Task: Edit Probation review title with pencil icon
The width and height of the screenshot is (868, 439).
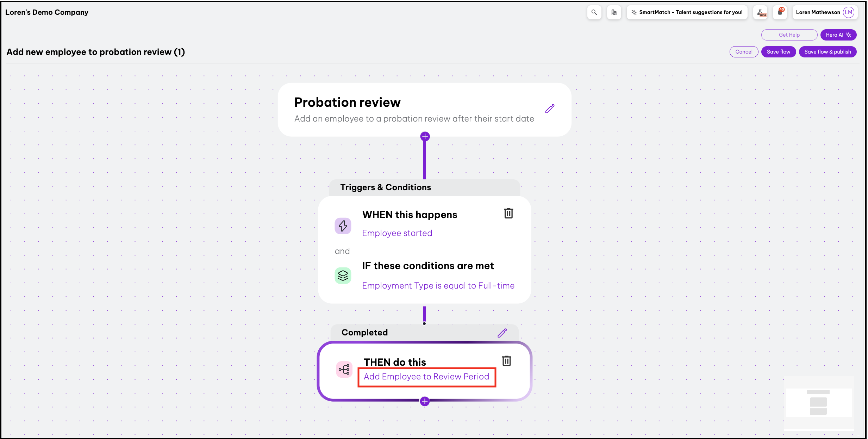Action: click(550, 109)
